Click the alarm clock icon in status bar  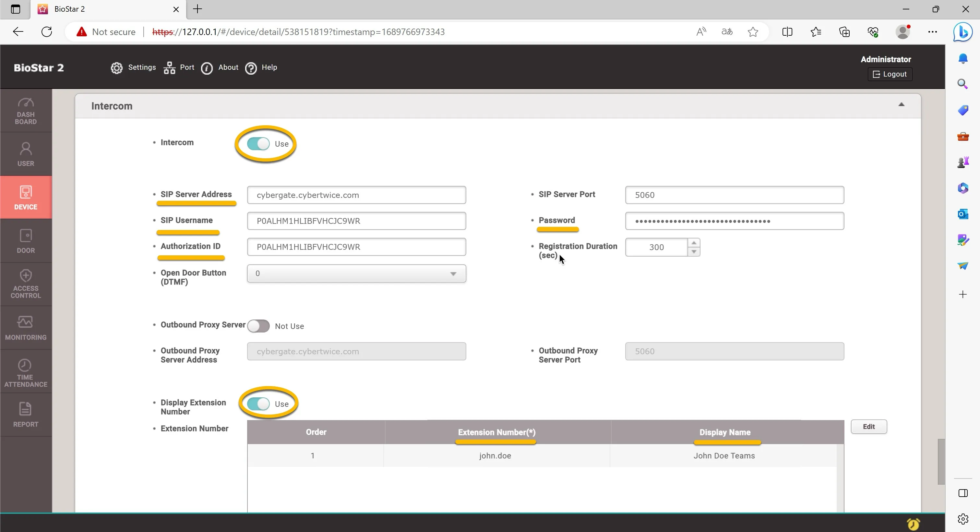pos(914,524)
